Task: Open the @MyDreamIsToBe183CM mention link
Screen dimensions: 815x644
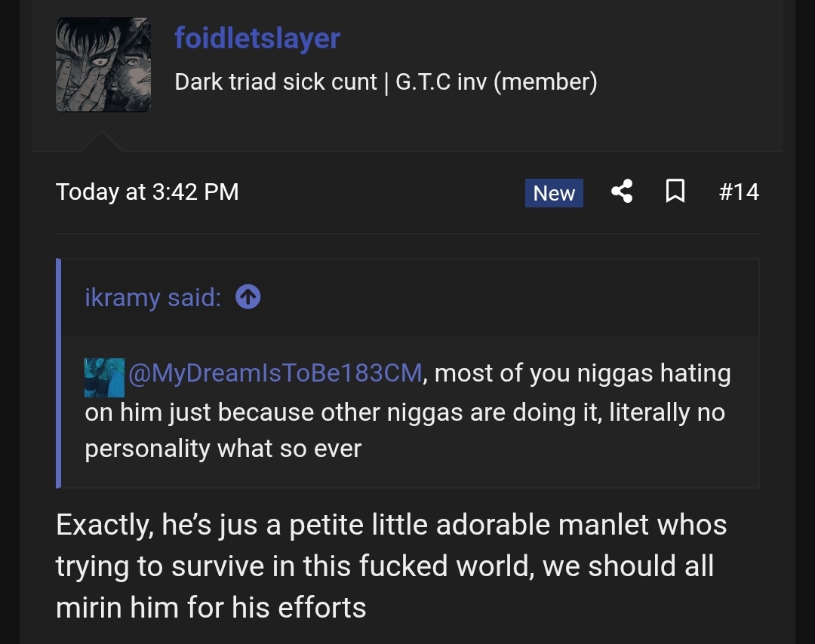Action: click(x=275, y=373)
